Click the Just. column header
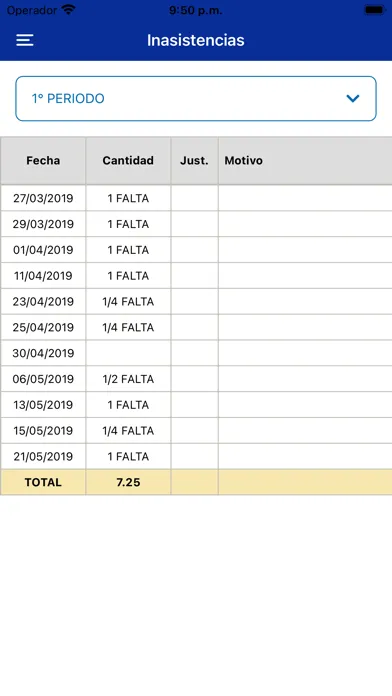Viewport: 392px width, 696px height. (194, 161)
